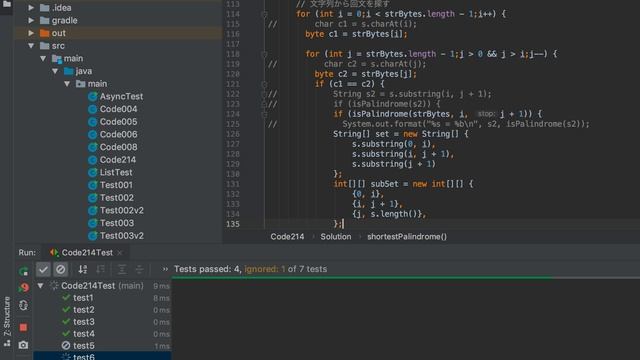Select the gradle folder icon

[x=44, y=20]
